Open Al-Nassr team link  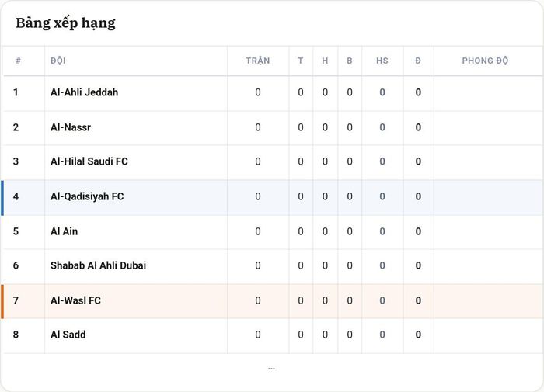pyautogui.click(x=71, y=127)
